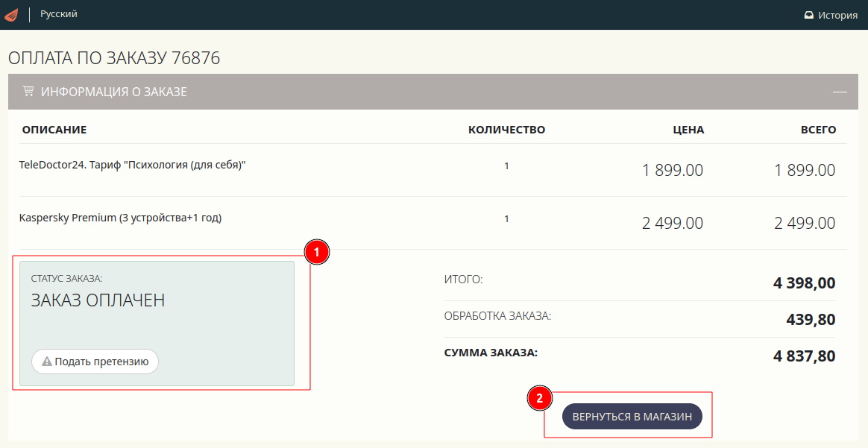Open the История link
The image size is (868, 448).
(837, 15)
